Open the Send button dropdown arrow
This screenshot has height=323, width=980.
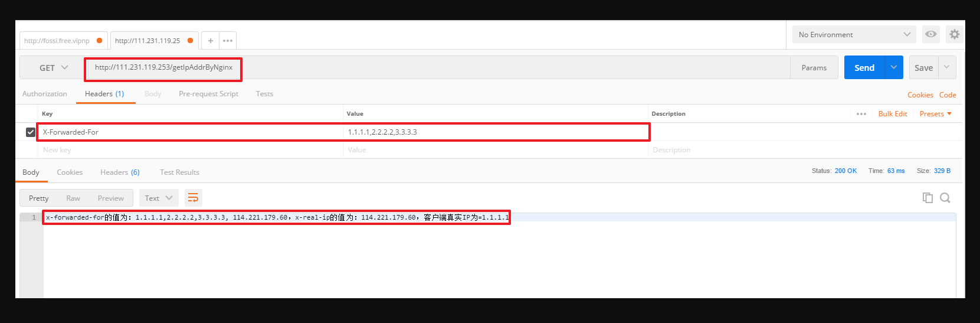pos(894,67)
